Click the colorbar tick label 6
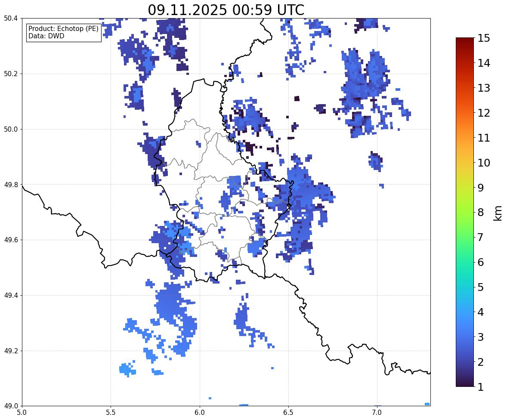 pos(481,262)
